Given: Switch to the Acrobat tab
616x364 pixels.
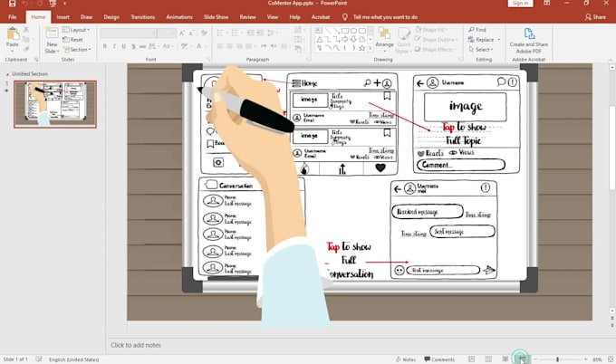Looking at the screenshot, I should tap(321, 17).
